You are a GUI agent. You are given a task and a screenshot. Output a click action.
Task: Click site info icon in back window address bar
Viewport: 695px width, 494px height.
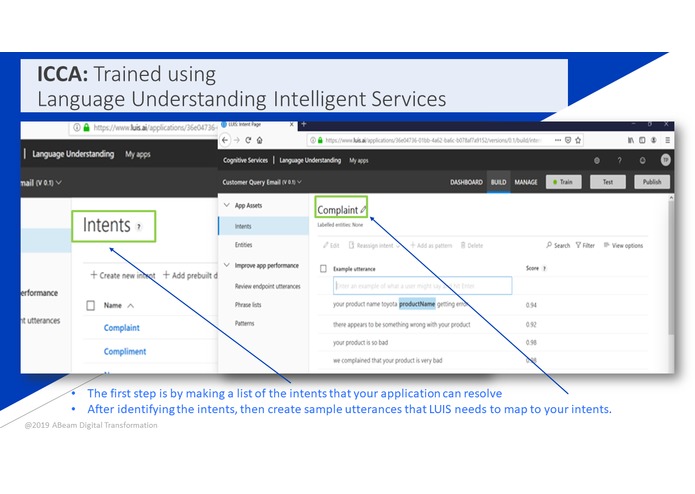tap(77, 128)
